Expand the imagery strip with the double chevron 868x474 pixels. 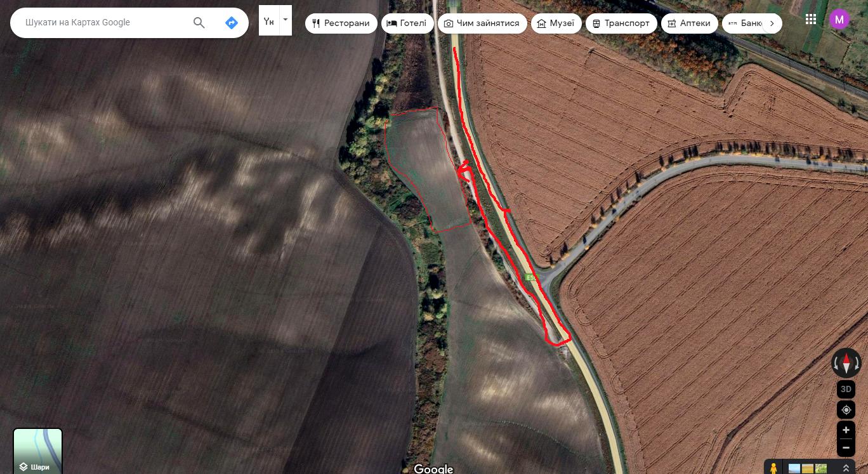click(846, 468)
